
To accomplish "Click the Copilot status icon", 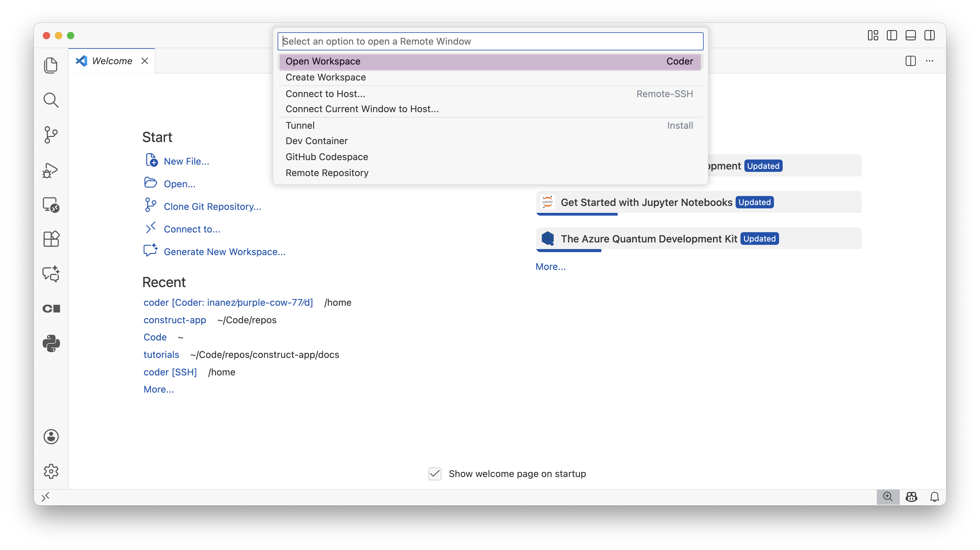I will tap(912, 497).
